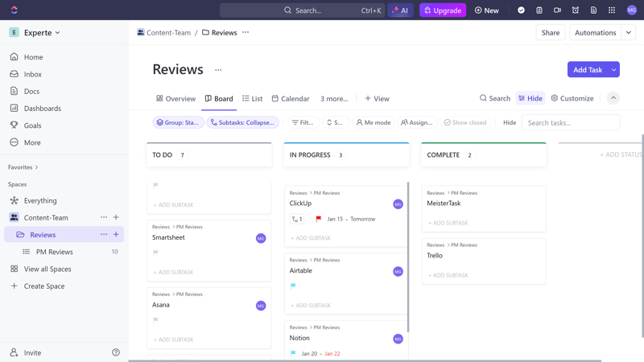The height and width of the screenshot is (362, 644).
Task: Open the Sort dropdown
Action: [335, 122]
